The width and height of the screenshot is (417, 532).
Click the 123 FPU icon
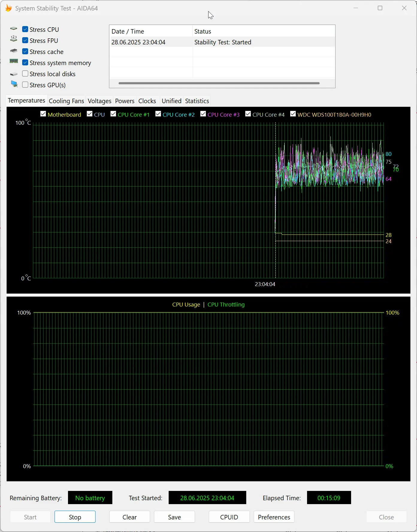[x=14, y=39]
